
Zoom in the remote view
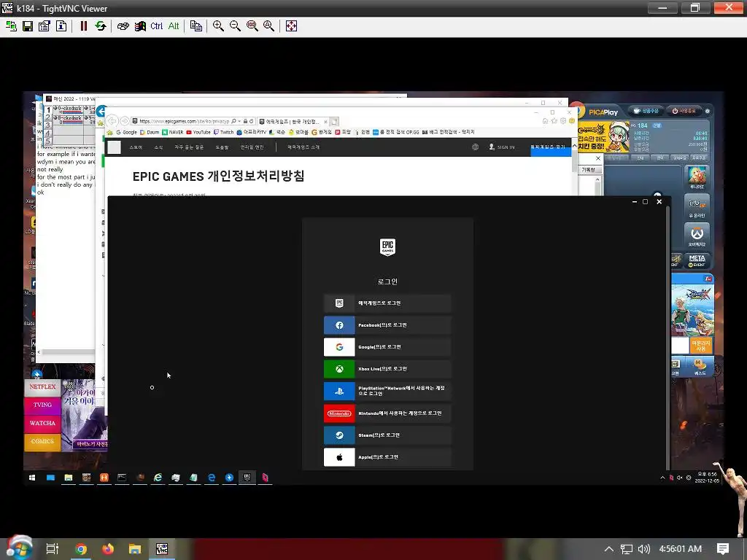point(218,26)
